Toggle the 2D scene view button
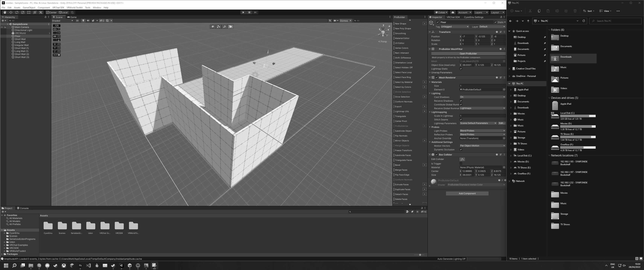This screenshot has width=644, height=270. pyautogui.click(x=77, y=21)
